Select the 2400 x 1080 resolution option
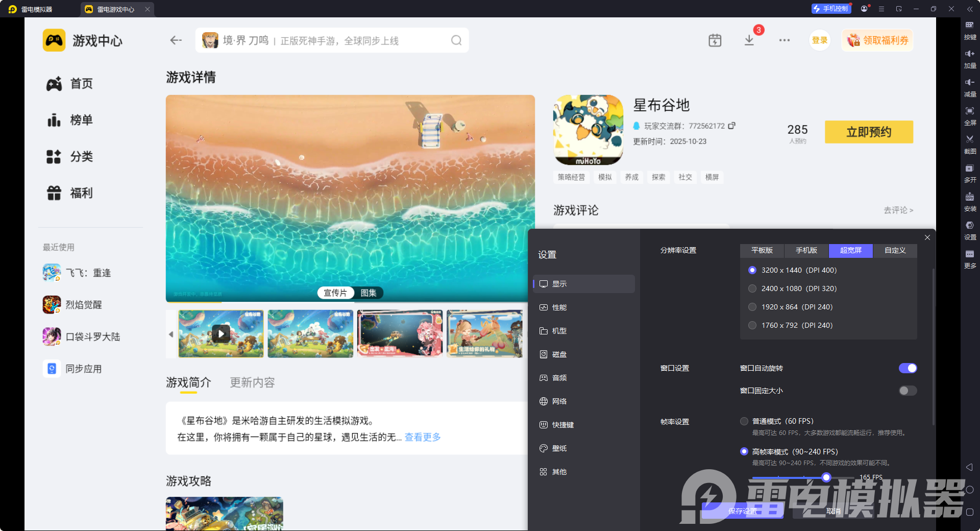The height and width of the screenshot is (531, 980). click(x=752, y=288)
